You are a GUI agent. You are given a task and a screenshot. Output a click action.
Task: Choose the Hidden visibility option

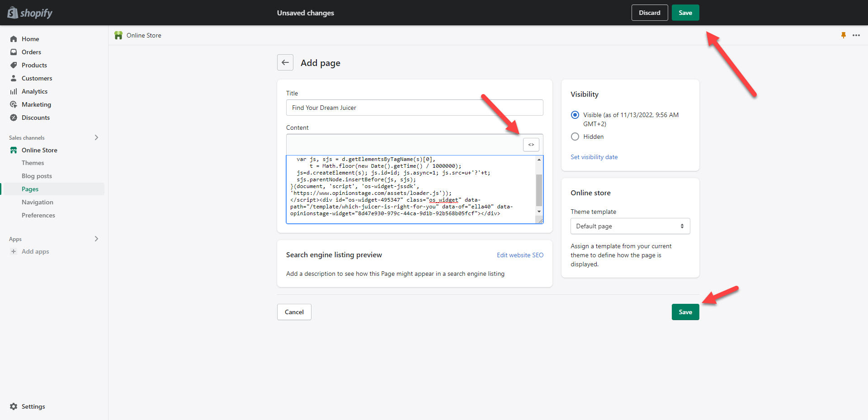tap(575, 137)
